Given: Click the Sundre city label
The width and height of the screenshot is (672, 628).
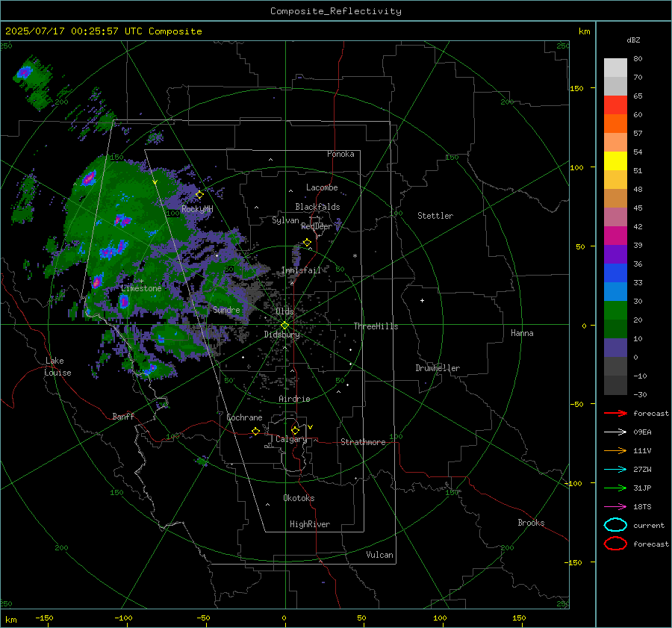Looking at the screenshot, I should point(226,310).
